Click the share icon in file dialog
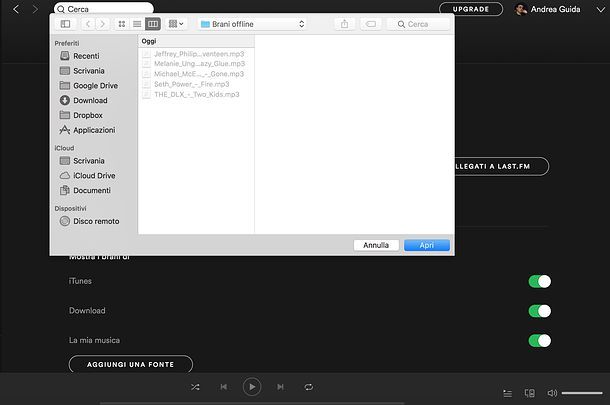 pos(345,23)
